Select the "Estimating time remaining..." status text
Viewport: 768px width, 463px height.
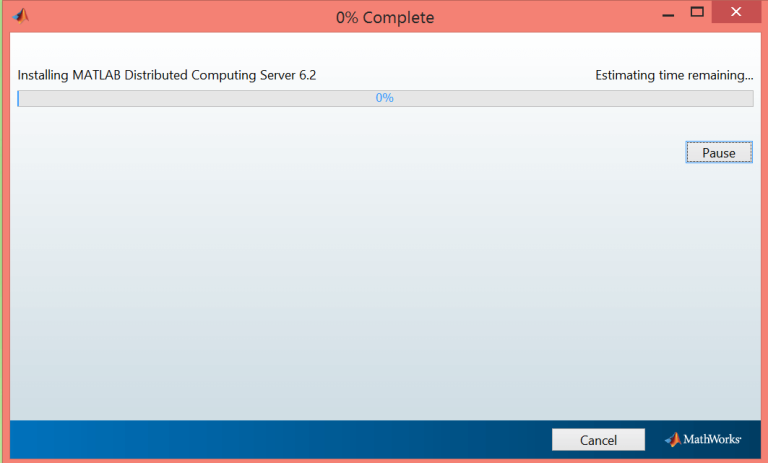point(674,75)
